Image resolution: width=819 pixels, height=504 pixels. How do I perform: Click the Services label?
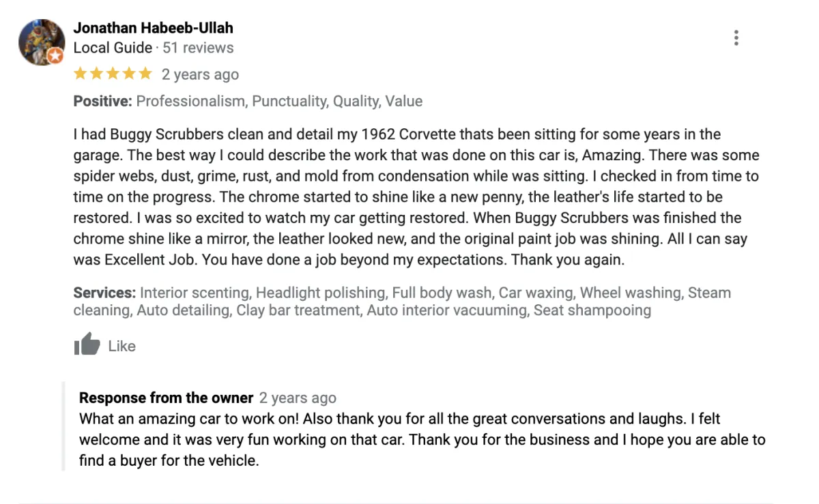pos(104,293)
